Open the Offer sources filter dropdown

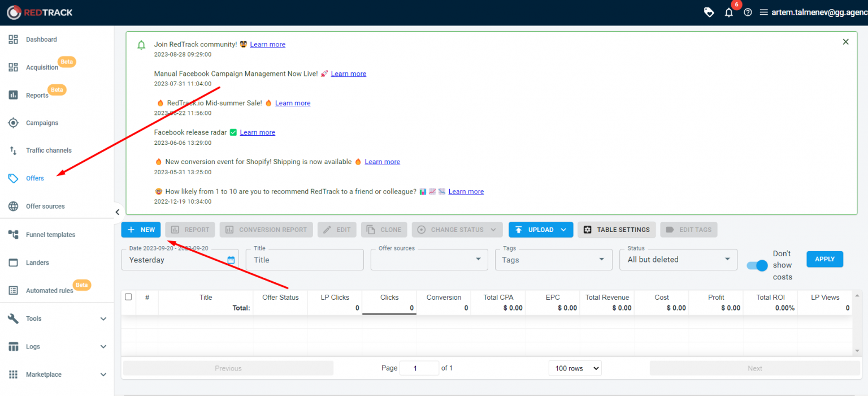tap(429, 259)
